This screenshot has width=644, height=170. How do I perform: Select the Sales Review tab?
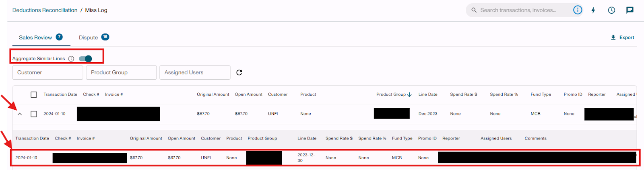point(35,37)
